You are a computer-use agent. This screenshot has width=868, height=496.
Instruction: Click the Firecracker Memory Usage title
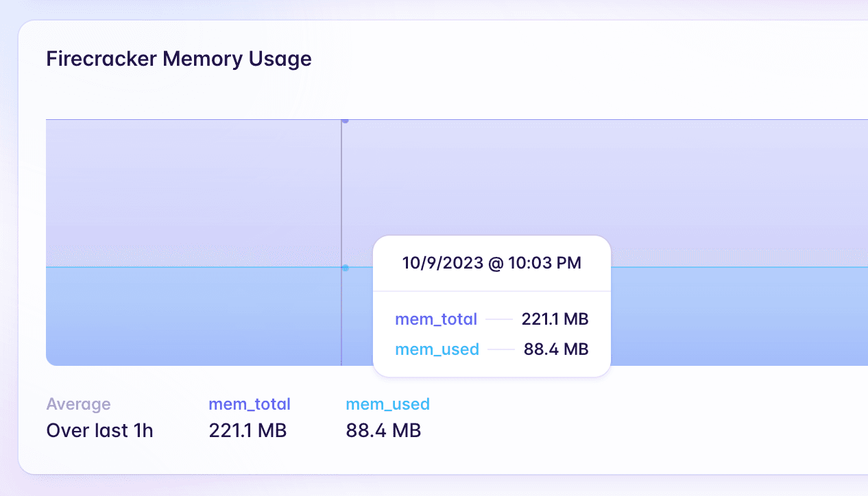[179, 59]
